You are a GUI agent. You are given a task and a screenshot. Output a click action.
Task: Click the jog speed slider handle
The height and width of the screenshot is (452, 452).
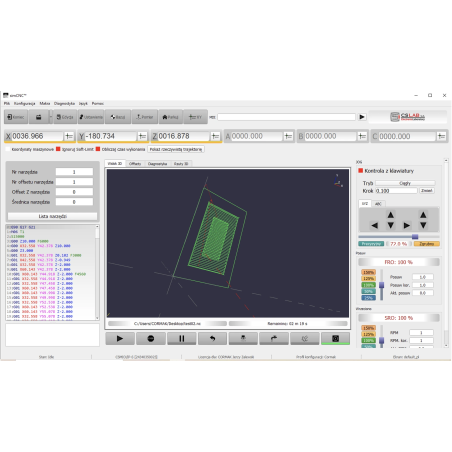tap(415, 236)
